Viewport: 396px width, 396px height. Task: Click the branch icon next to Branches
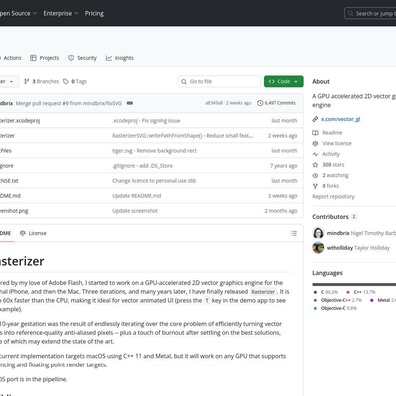[27, 81]
